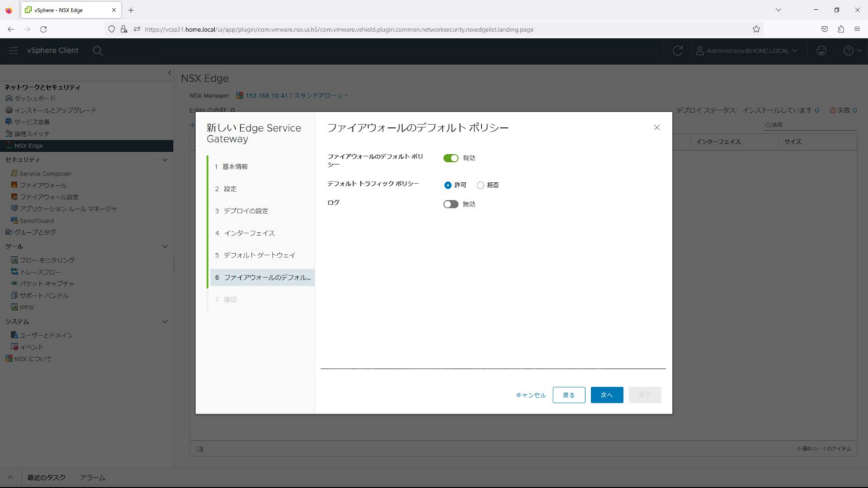Collapse the ツール section
The image size is (868, 488).
(x=165, y=247)
